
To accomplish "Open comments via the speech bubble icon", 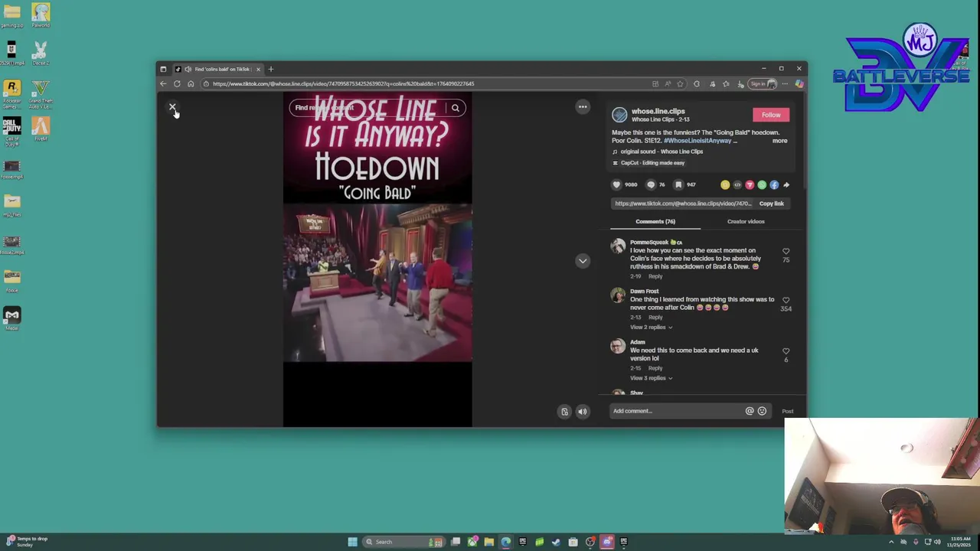I will [x=651, y=184].
